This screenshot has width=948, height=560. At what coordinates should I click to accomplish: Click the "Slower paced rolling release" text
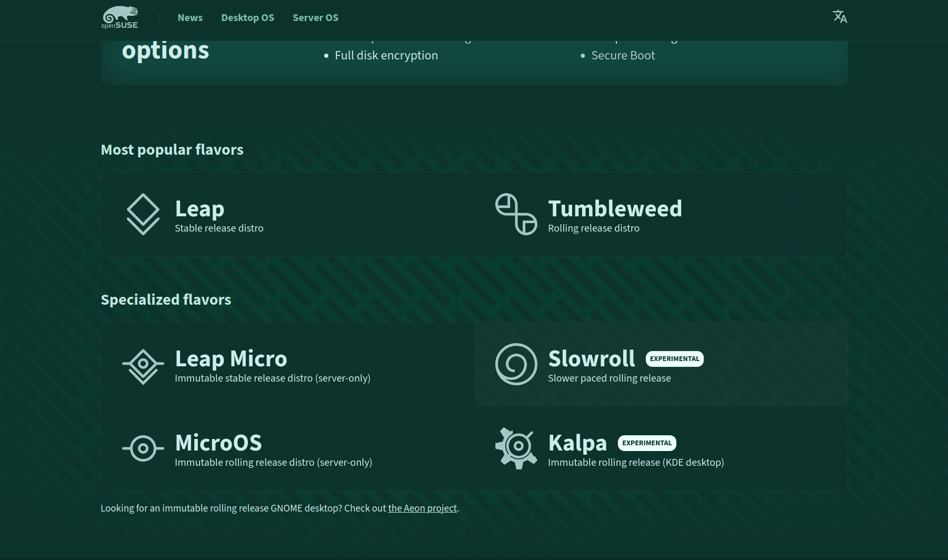tap(610, 378)
